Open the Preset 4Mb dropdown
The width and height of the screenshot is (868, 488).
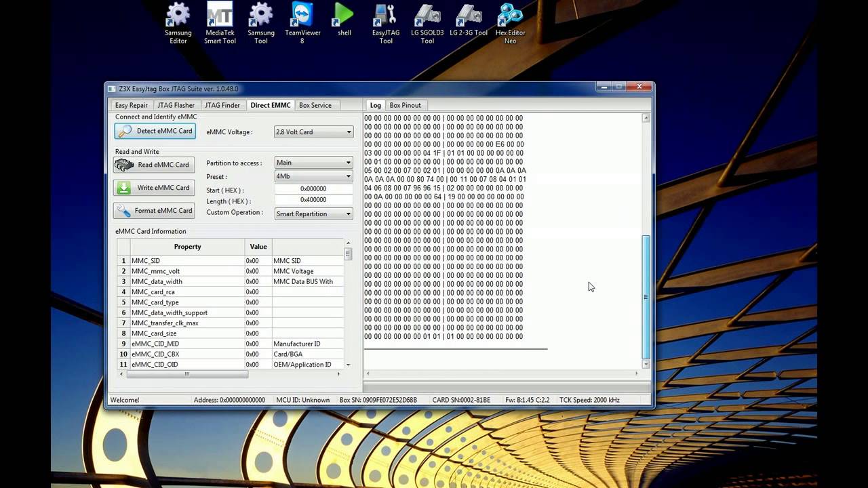click(313, 176)
